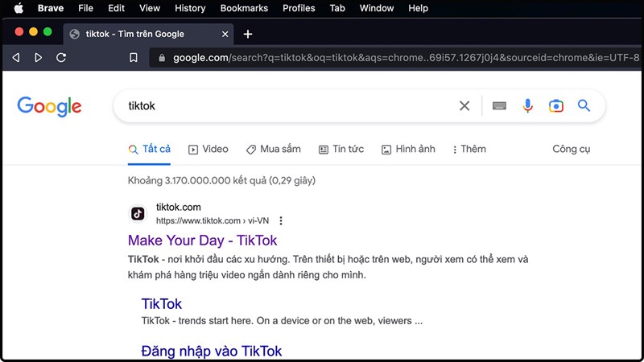Viewport: 644px width, 362px height.
Task: Select the 'Tất cả' results tab
Action: point(149,149)
